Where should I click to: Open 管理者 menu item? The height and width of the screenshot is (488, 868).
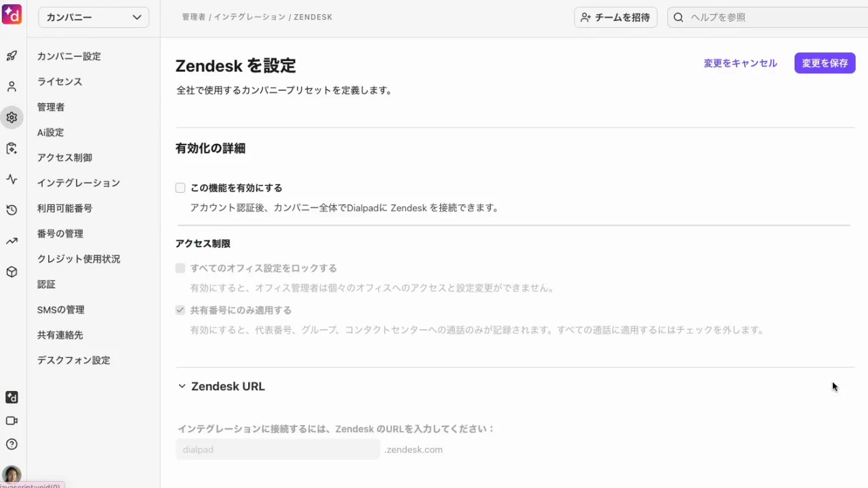pyautogui.click(x=51, y=107)
